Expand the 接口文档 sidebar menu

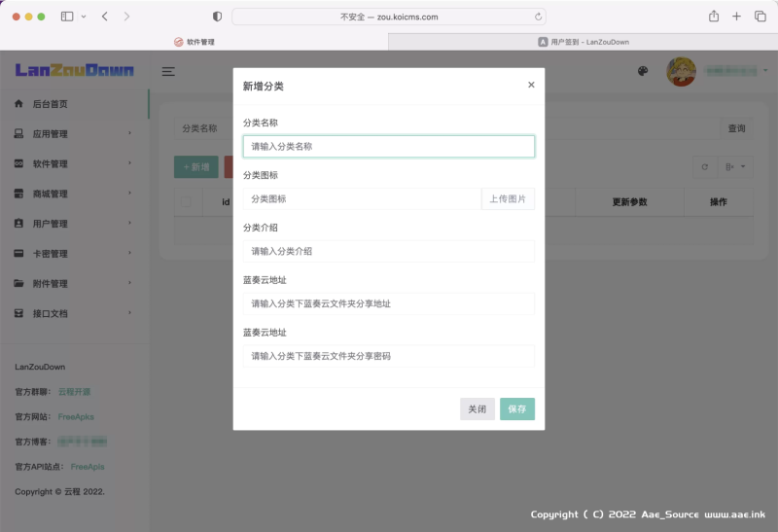pos(74,313)
